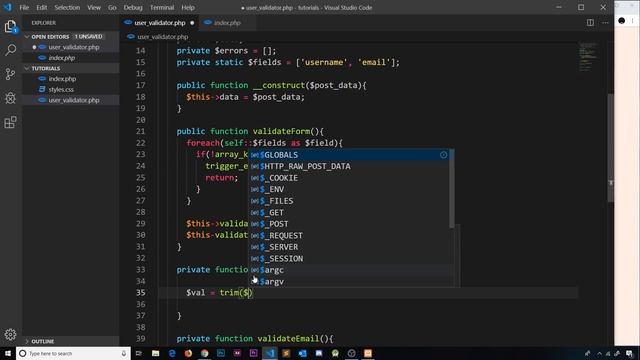
Task: Open index.php in Tutorials folder
Action: pos(71,79)
